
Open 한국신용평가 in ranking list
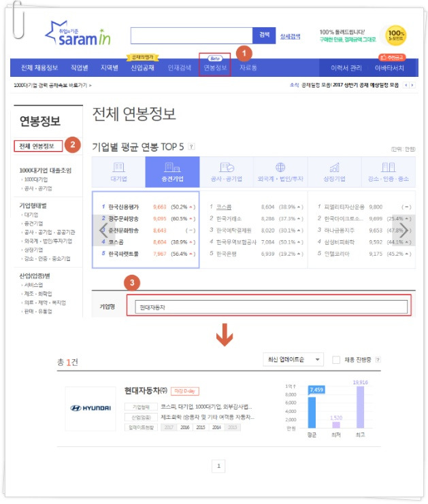point(123,207)
